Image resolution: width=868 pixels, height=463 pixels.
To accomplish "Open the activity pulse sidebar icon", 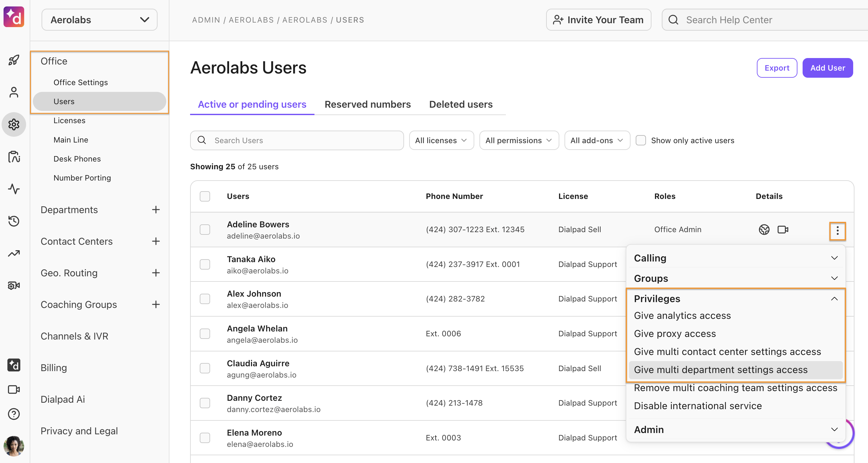I will point(14,189).
